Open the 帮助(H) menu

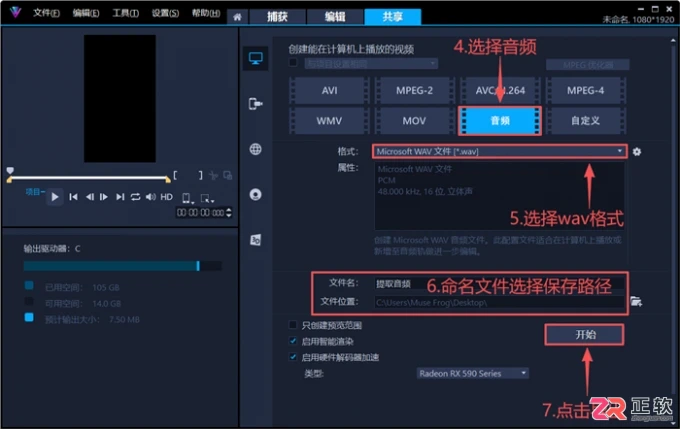206,13
